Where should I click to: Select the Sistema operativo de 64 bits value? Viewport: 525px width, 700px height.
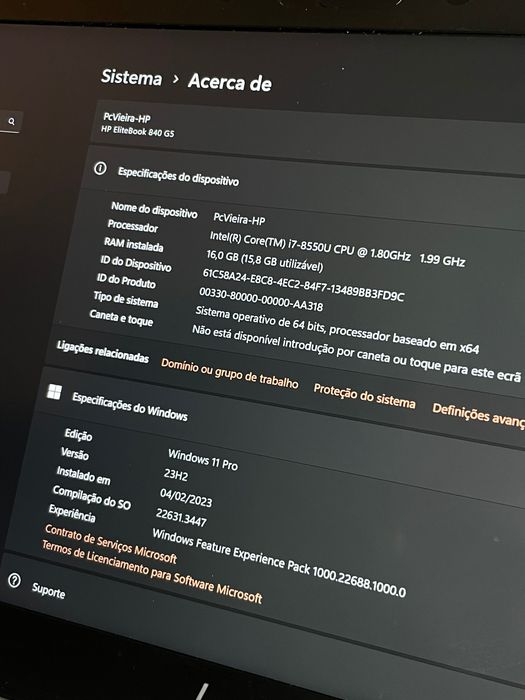click(338, 329)
